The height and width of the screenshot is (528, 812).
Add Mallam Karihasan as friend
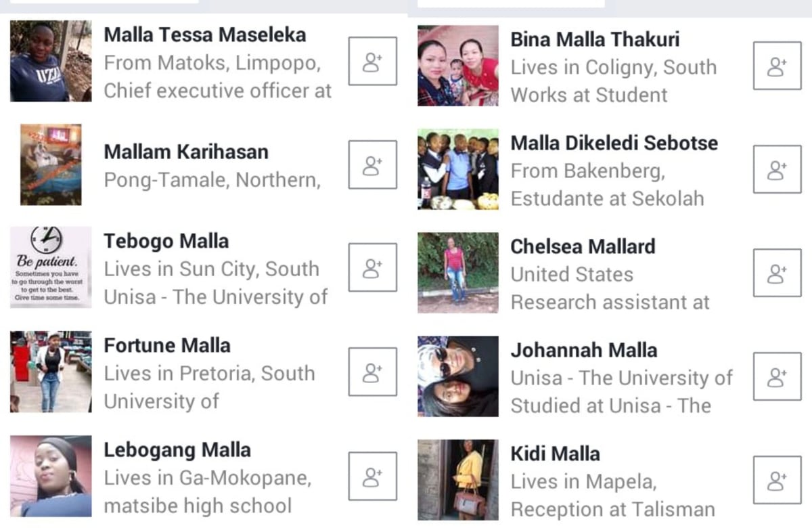(x=372, y=164)
